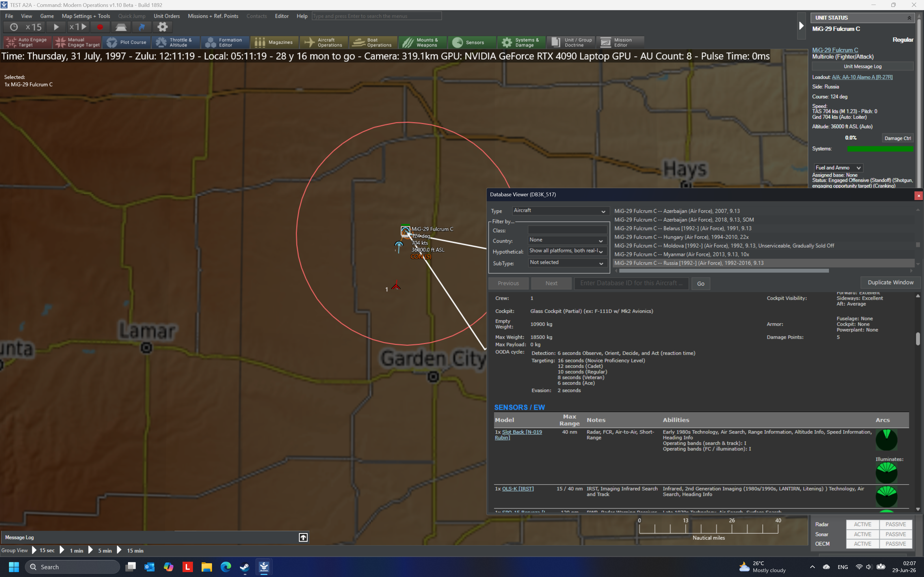Image resolution: width=924 pixels, height=577 pixels.
Task: Click Duplicate Window
Action: click(x=890, y=282)
